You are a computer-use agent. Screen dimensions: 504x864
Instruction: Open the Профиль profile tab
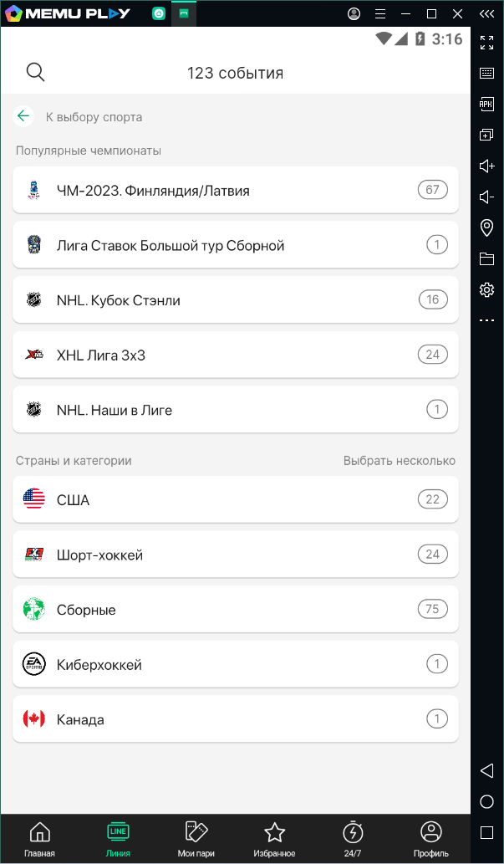[x=431, y=839]
